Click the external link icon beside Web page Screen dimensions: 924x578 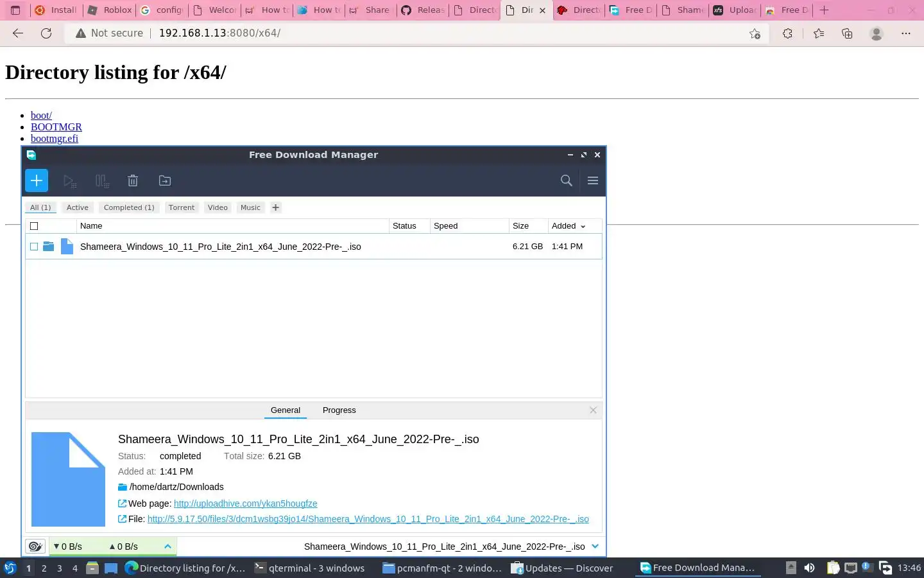click(122, 504)
